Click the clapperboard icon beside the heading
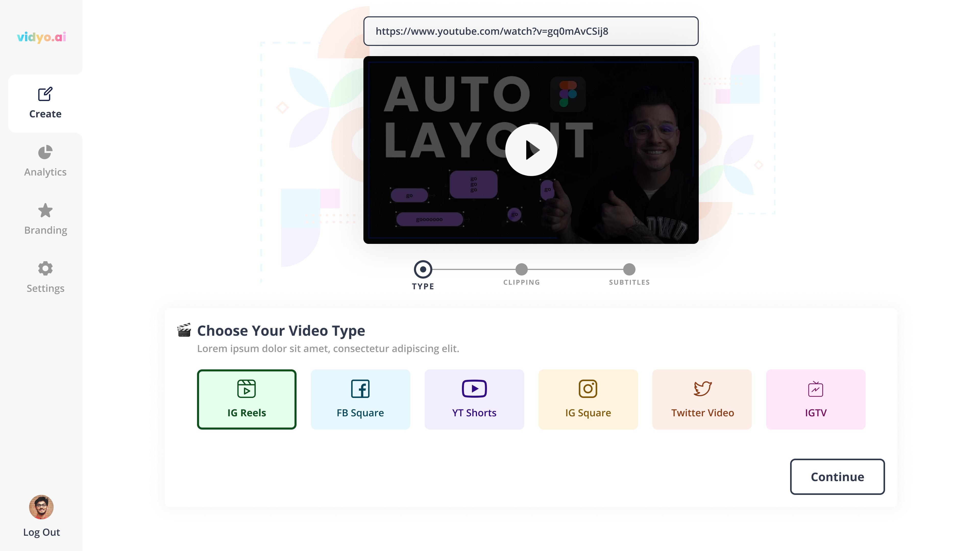Screen dimensions: 980x551 pos(184,330)
